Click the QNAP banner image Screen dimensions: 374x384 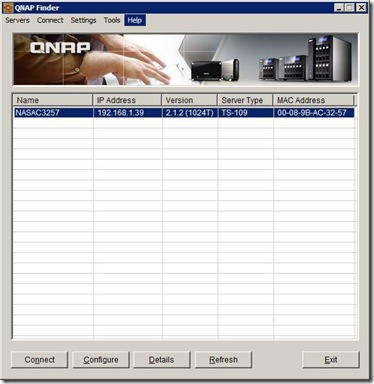186,59
